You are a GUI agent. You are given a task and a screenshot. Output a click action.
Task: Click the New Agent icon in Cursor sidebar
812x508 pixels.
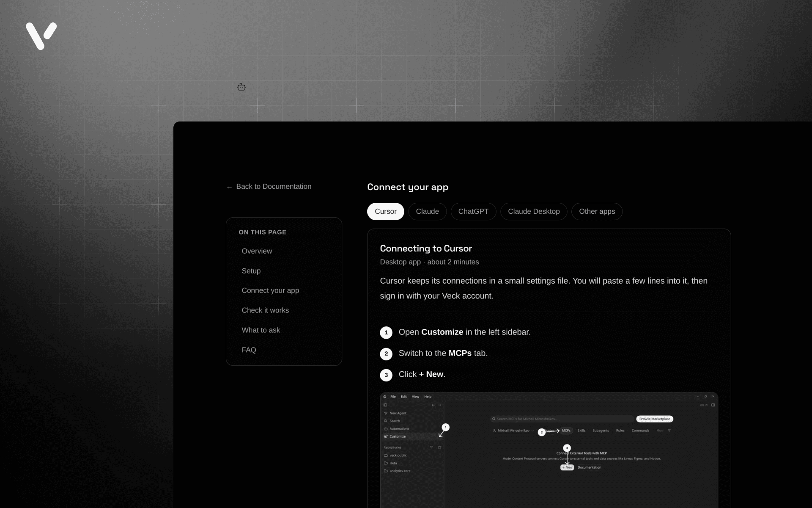386,413
